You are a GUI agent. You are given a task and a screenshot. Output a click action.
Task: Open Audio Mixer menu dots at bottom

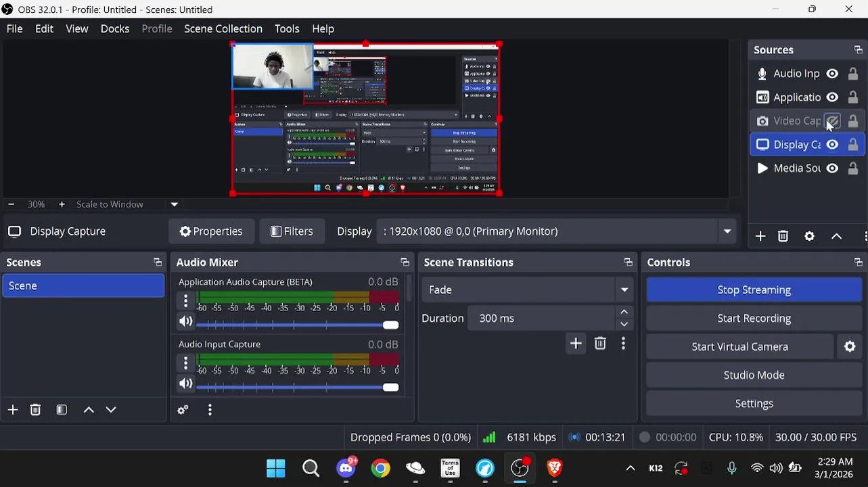click(x=210, y=410)
